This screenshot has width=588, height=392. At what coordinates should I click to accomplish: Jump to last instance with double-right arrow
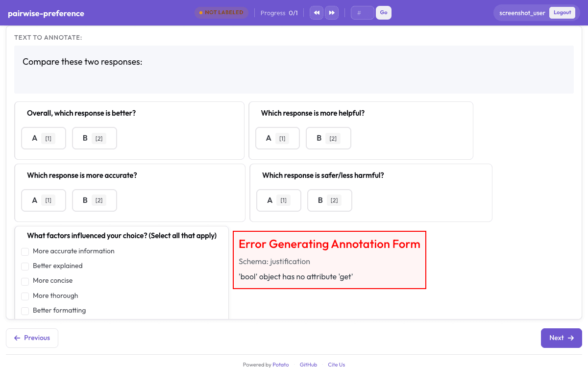pyautogui.click(x=332, y=13)
